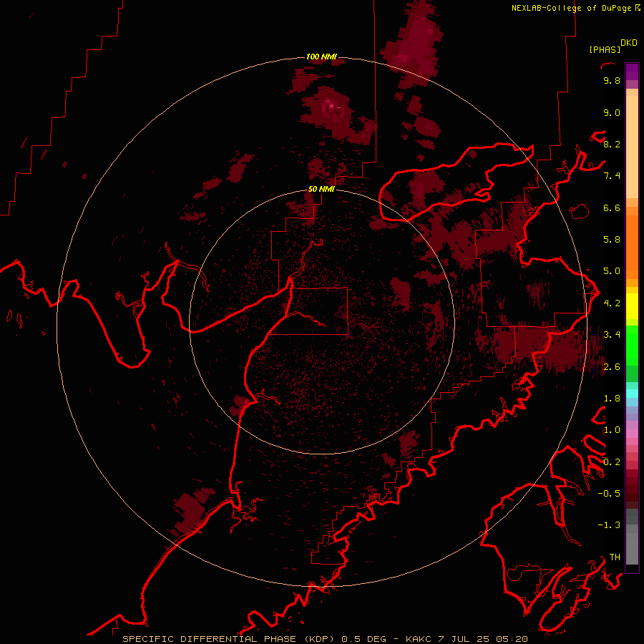Click the 50 NMI range ring label

(x=321, y=190)
